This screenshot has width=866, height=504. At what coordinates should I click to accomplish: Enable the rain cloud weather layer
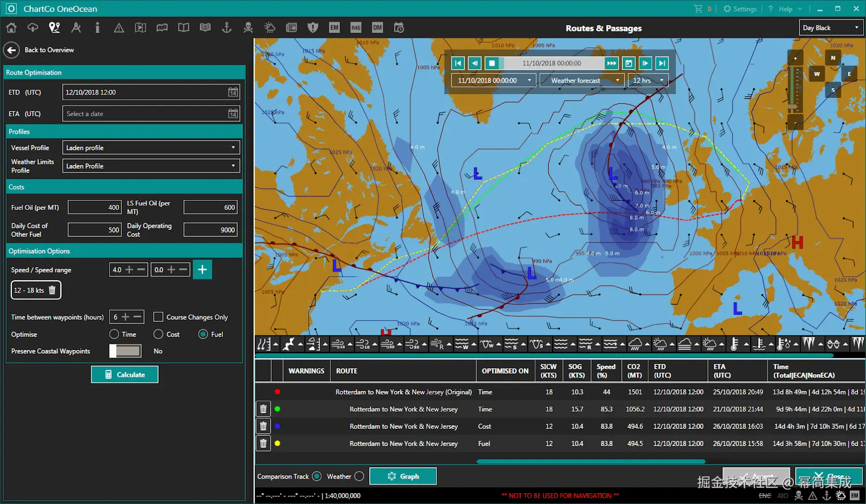coord(638,344)
